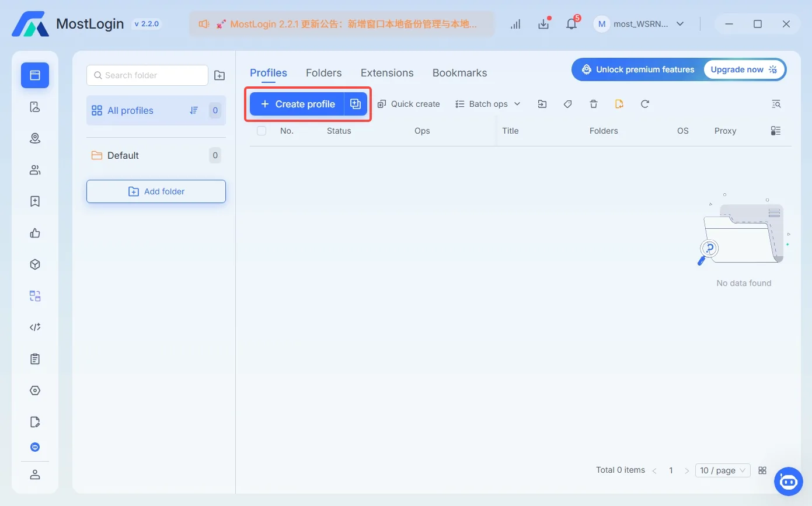Click the Add folder button
Viewport: 812px width, 506px height.
tap(156, 191)
